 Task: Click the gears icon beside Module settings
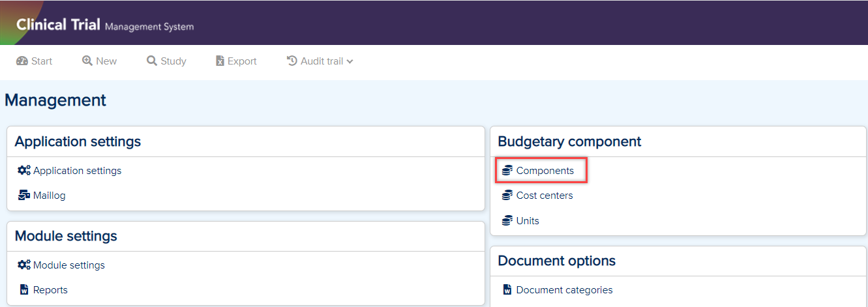24,265
